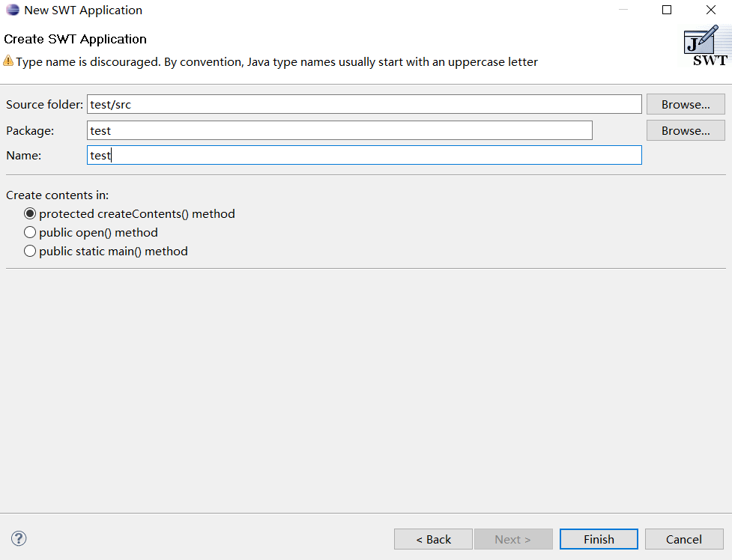Focus the Package input showing test
Screen dimensions: 732x560
[337, 130]
